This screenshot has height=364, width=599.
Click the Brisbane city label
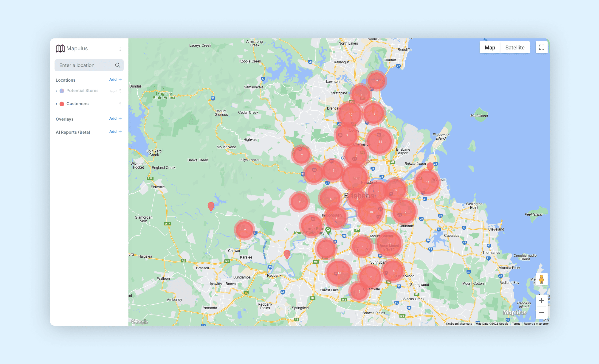[359, 196]
